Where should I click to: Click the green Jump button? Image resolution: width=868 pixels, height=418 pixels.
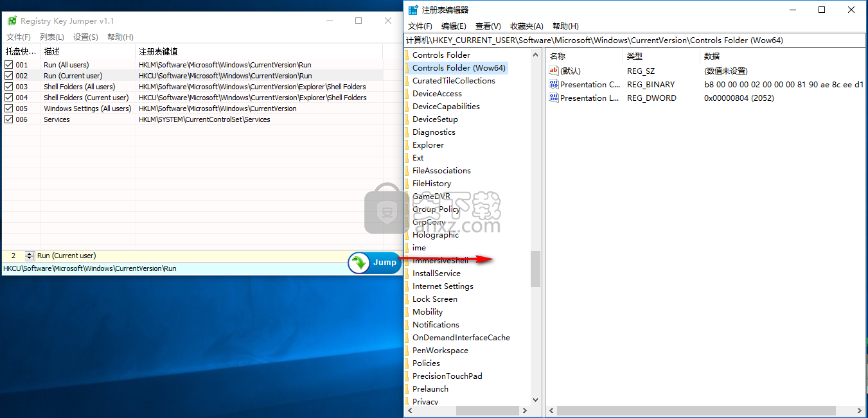pos(375,263)
